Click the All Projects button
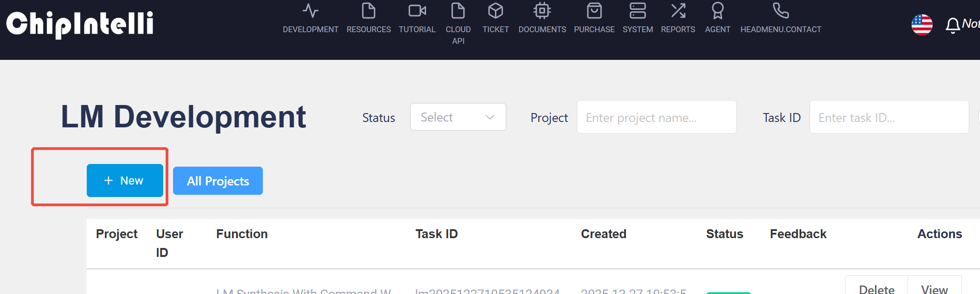This screenshot has width=980, height=294. point(218,181)
